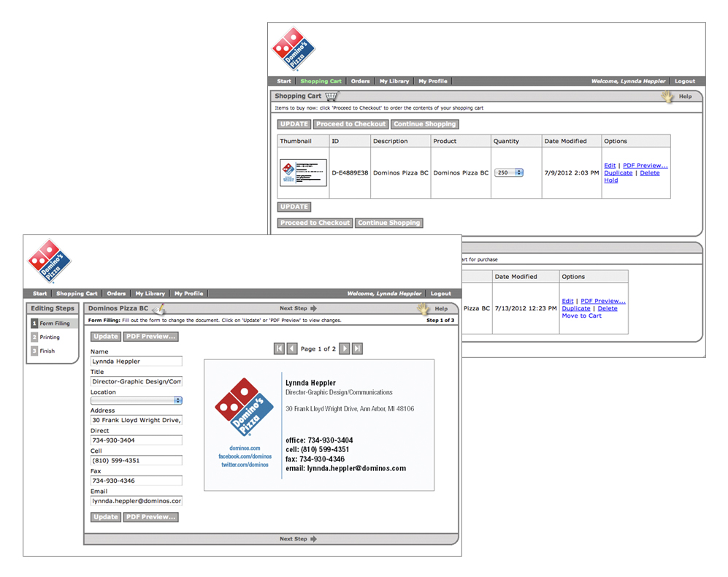728x577 pixels.
Task: Click Duplicate link for 7/13/2012 item
Action: click(x=576, y=308)
